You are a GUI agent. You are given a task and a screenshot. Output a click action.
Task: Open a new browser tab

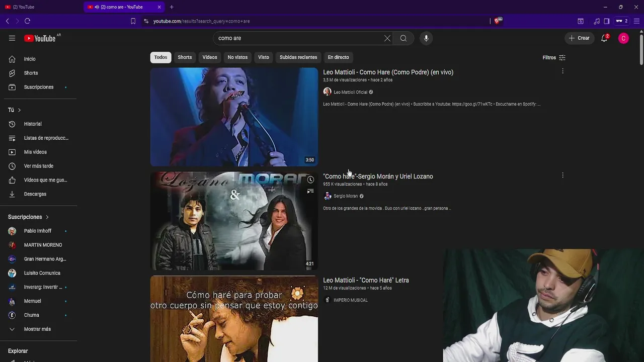[172, 7]
